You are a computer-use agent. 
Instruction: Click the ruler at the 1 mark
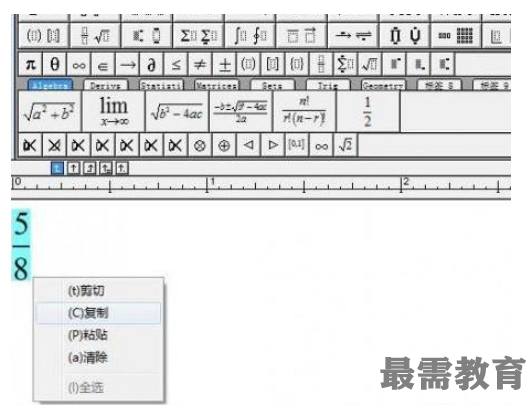coord(208,185)
